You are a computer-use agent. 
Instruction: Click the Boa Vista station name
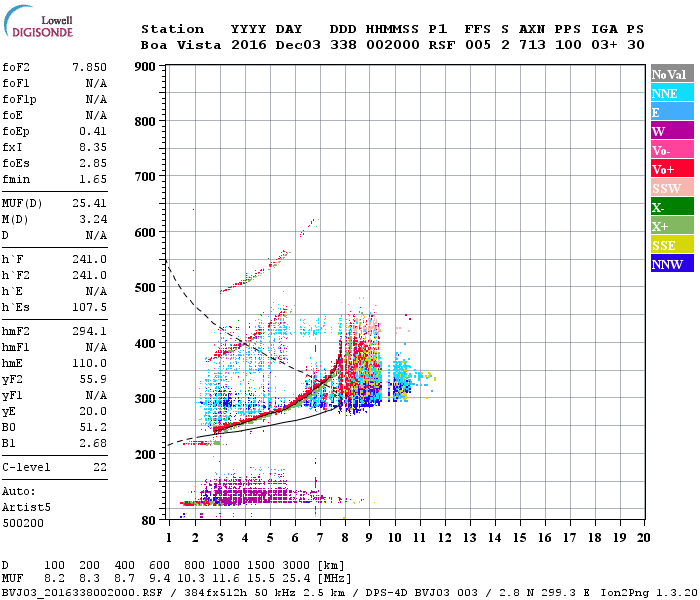point(181,45)
